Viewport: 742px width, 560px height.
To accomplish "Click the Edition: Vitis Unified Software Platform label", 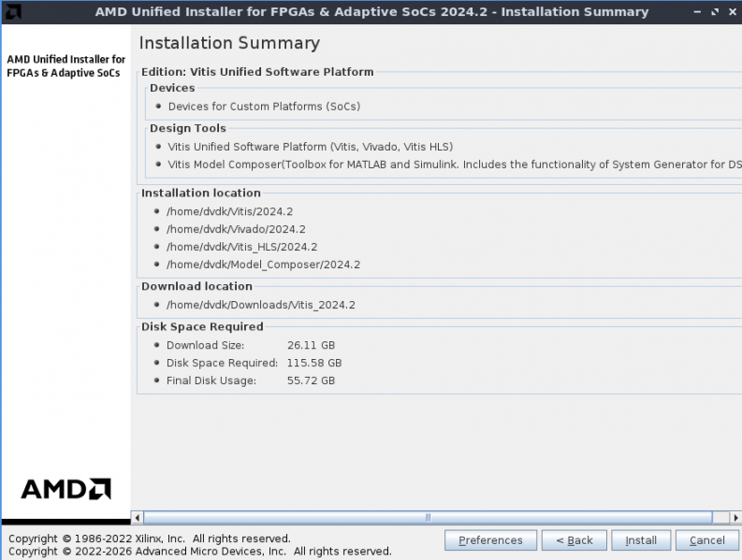I will pos(257,72).
